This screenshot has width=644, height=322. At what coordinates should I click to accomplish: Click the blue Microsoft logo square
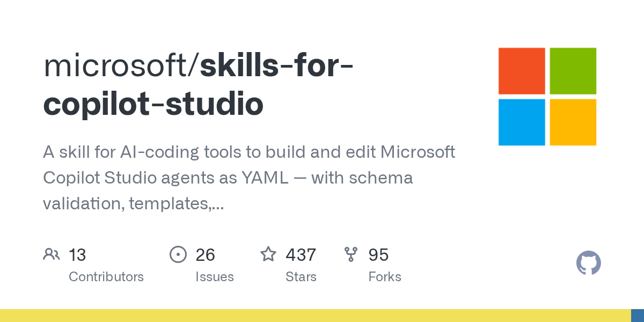click(x=522, y=122)
